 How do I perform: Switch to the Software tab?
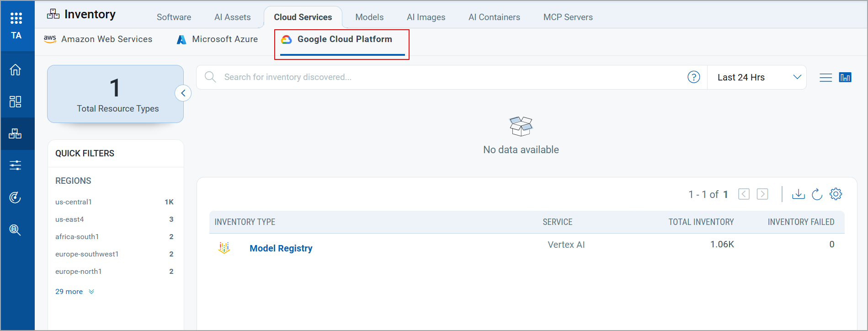click(x=174, y=17)
